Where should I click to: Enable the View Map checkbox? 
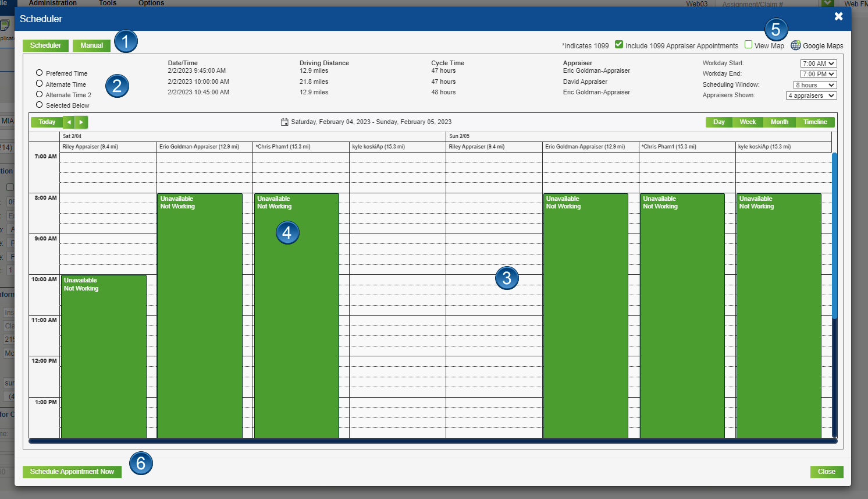coord(748,44)
